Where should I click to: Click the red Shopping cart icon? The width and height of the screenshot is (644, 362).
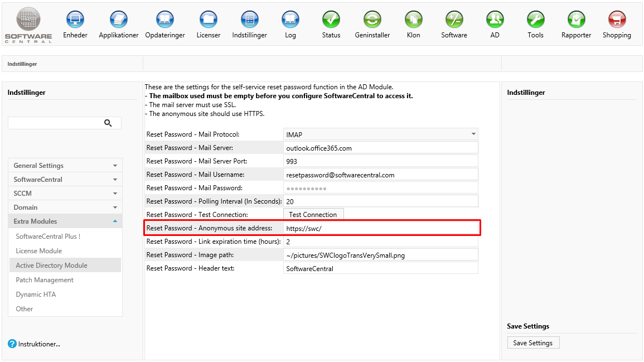pyautogui.click(x=617, y=20)
